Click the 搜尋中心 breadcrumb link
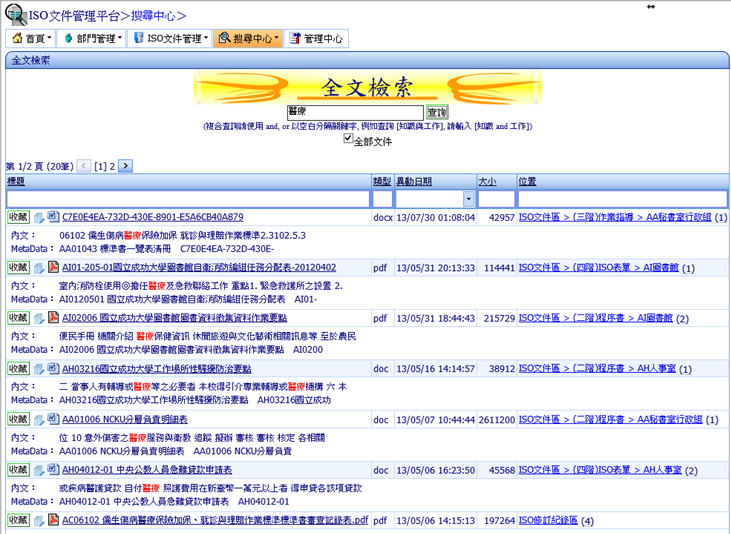 [x=153, y=16]
